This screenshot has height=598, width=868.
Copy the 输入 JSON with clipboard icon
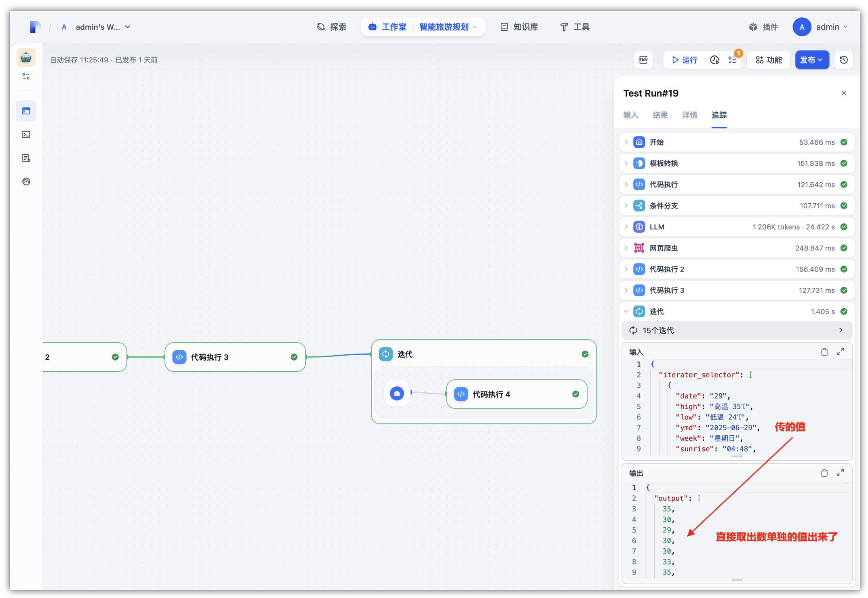(x=824, y=352)
